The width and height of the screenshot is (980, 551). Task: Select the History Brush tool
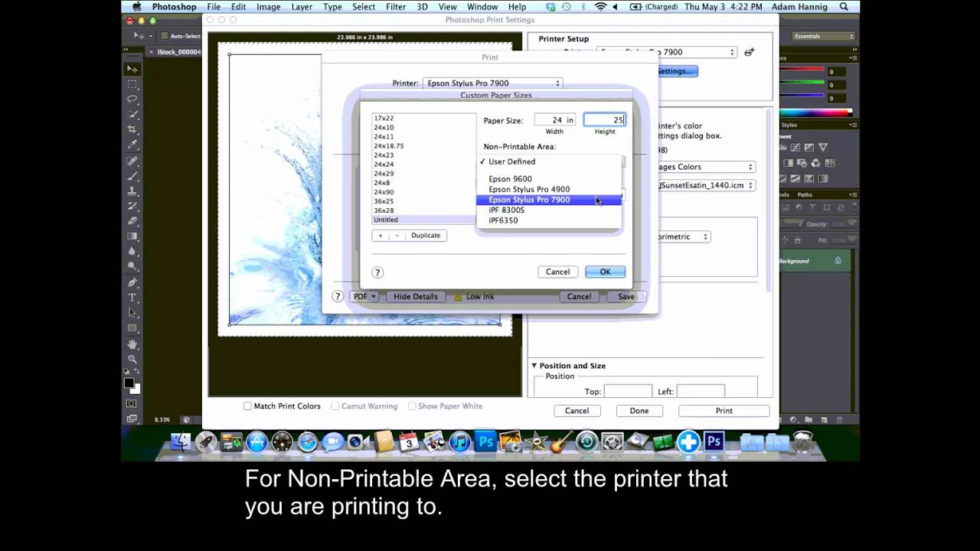click(132, 207)
